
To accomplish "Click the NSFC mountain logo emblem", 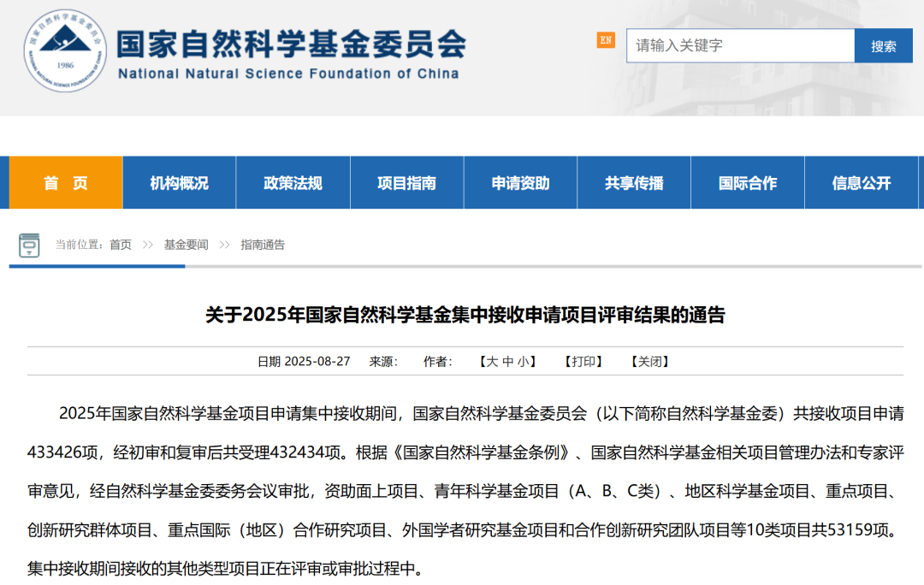I will pyautogui.click(x=66, y=51).
